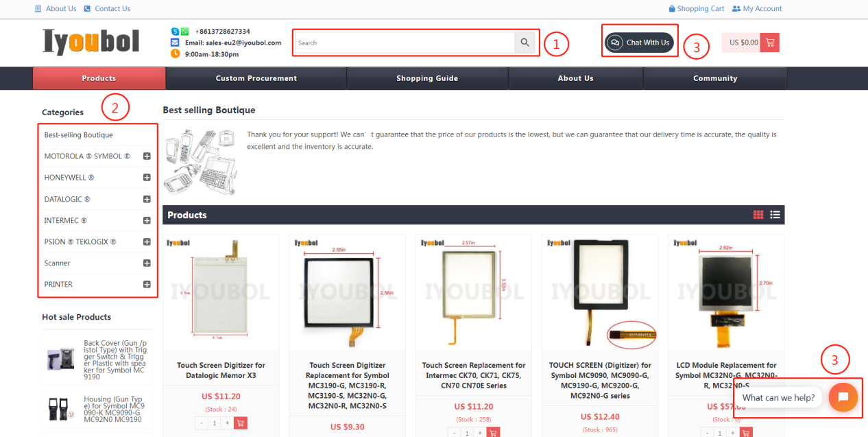
Task: Expand the MOTOROLA SYMBOL category
Action: tap(147, 156)
